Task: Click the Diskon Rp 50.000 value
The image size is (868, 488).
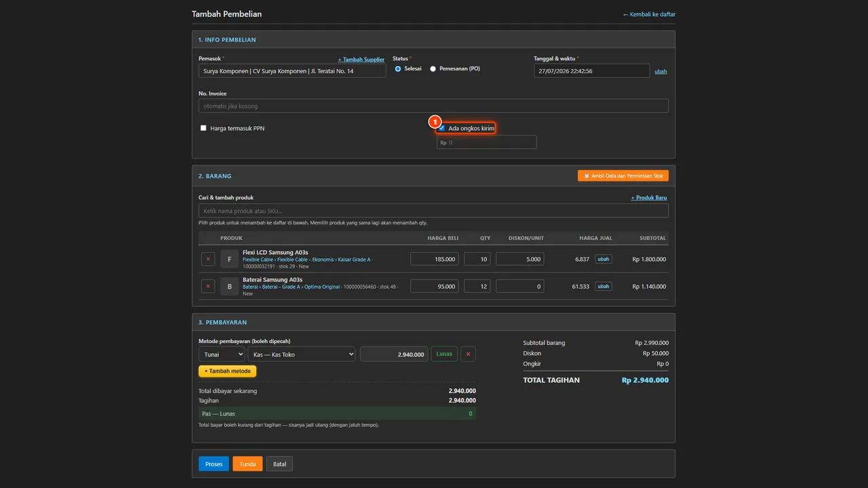Action: click(656, 353)
